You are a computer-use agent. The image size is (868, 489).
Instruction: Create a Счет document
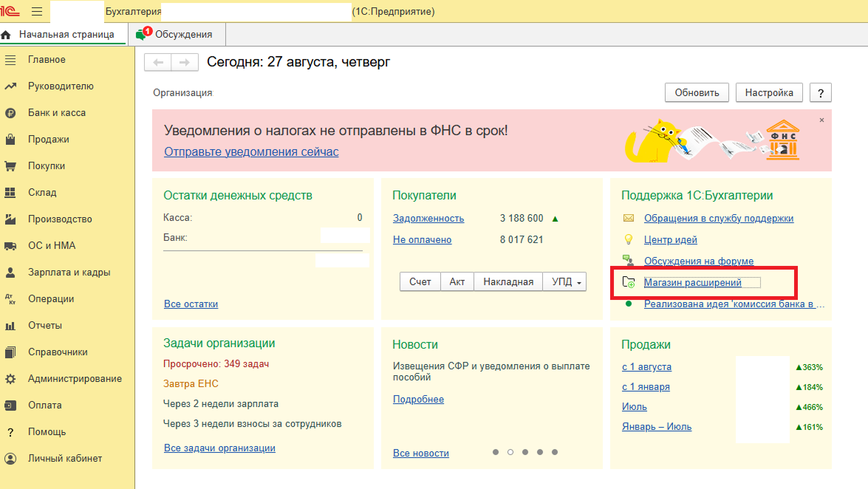420,282
